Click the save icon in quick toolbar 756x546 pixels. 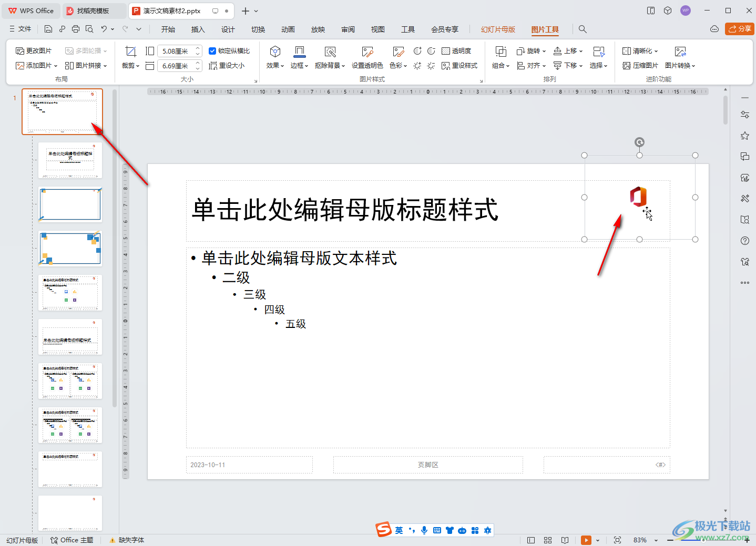coord(48,29)
